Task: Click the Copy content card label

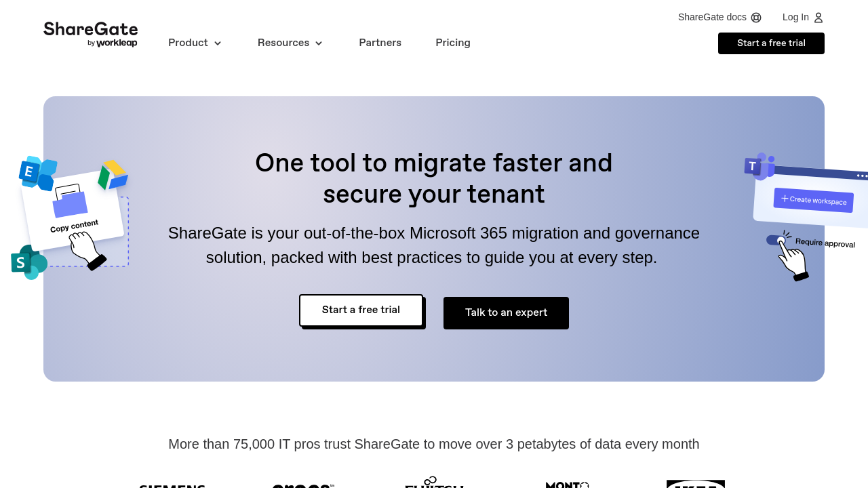Action: 74,226
